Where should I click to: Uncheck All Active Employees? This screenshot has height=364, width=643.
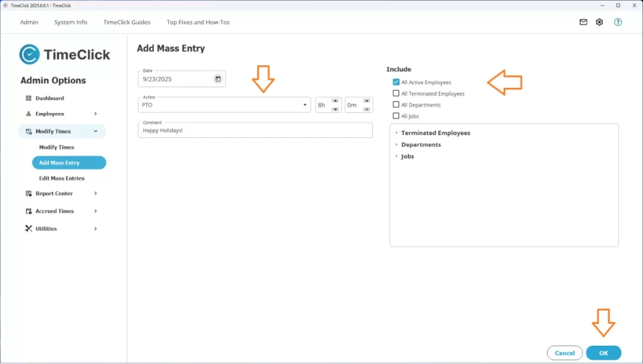[396, 82]
